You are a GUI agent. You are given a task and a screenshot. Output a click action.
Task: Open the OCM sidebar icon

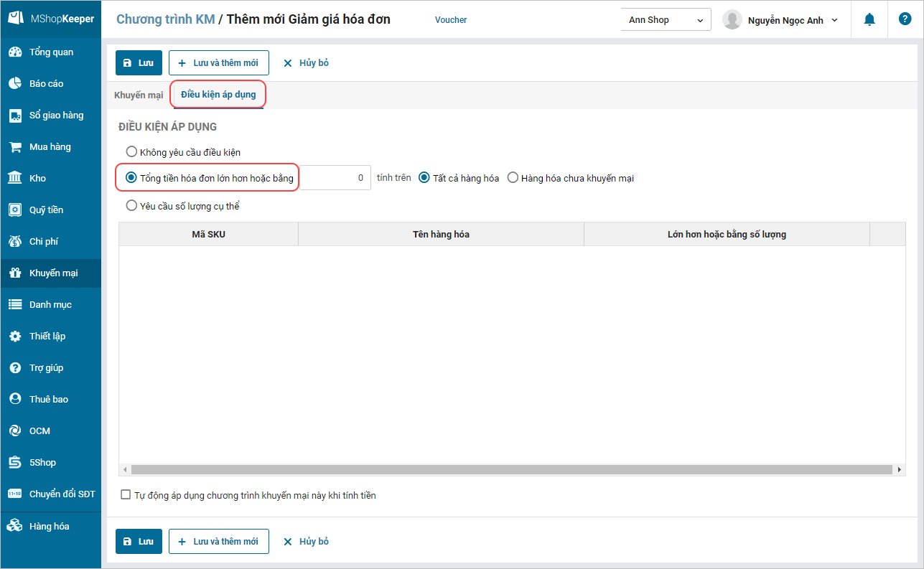pyautogui.click(x=15, y=431)
